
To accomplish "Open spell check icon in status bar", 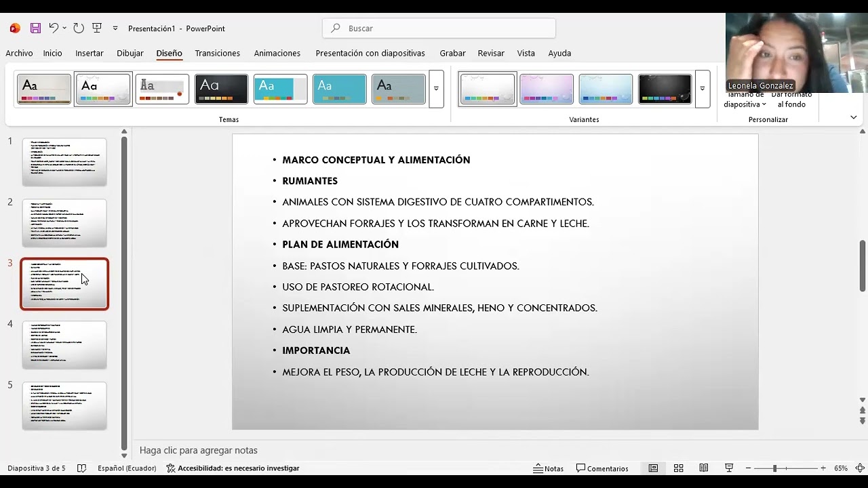I will point(81,468).
